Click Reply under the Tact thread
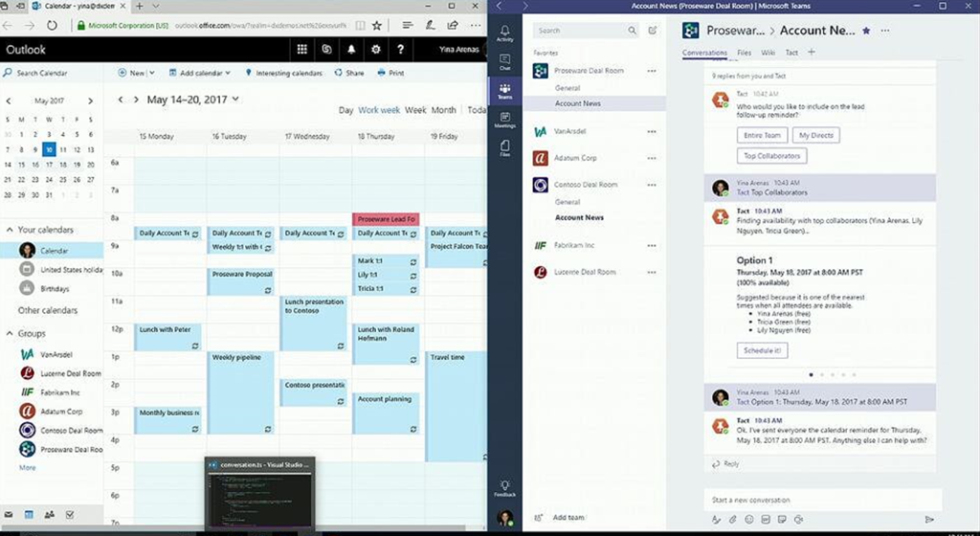This screenshot has height=536, width=980. (725, 463)
